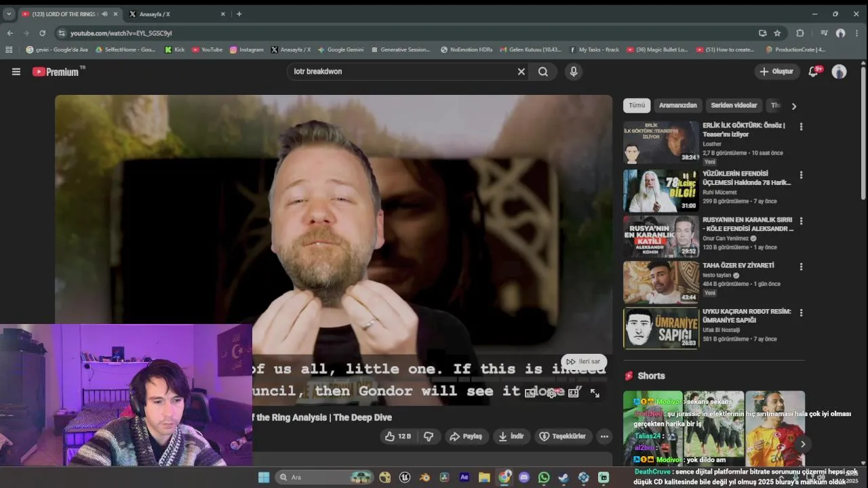The image size is (868, 488).
Task: Open File Explorer from taskbar
Action: click(484, 477)
